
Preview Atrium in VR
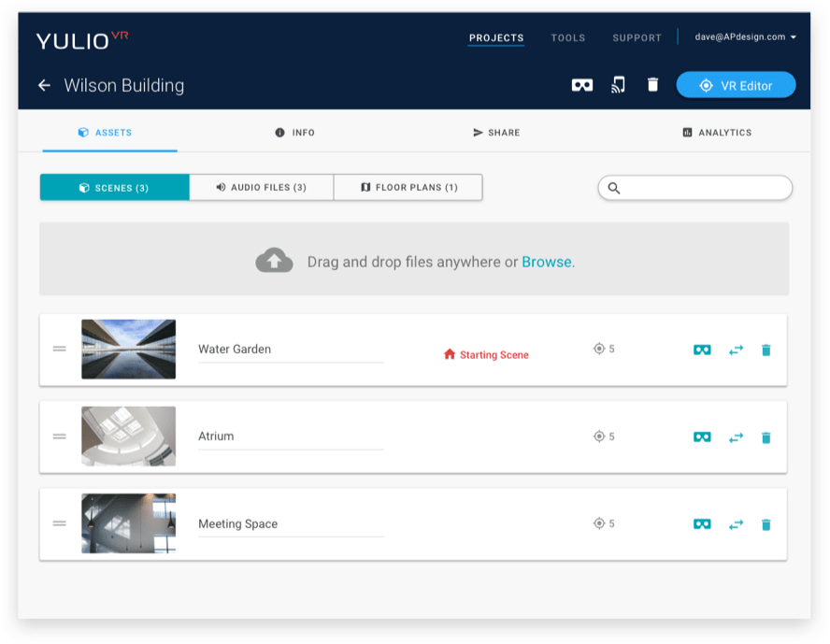(x=702, y=437)
